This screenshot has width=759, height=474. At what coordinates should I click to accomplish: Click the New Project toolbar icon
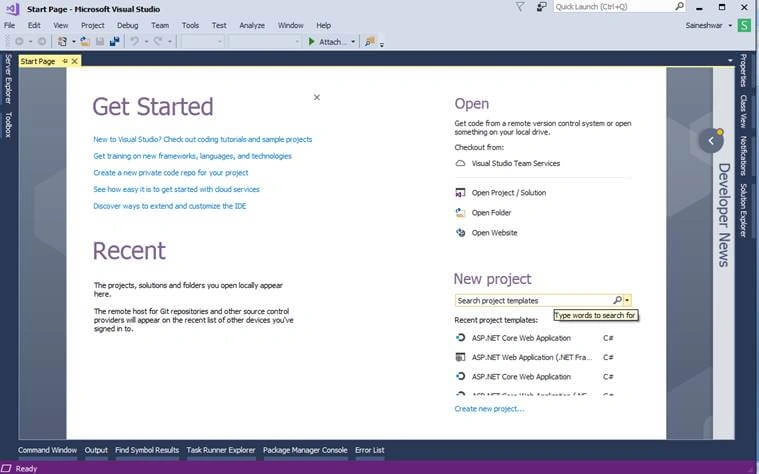point(62,42)
